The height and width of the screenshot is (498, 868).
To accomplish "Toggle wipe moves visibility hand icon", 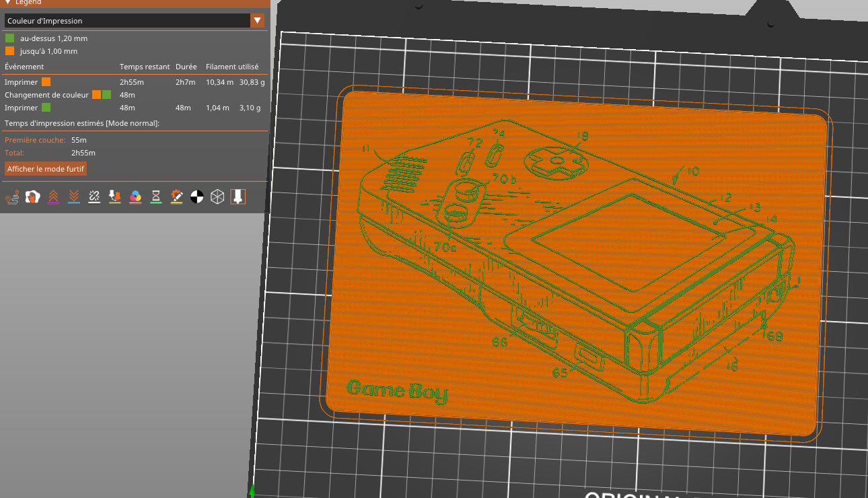I will [x=33, y=197].
